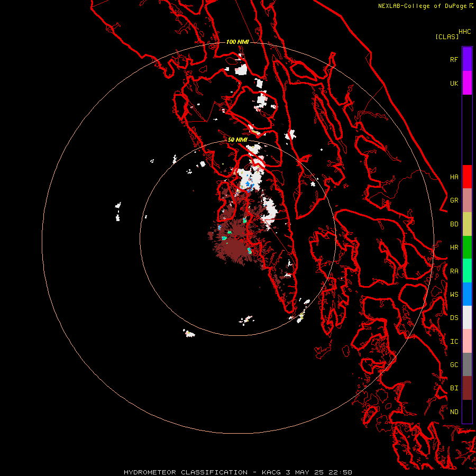476x476 pixels.
Task: Click the 3 MAY 25 date text
Action: coord(305,472)
